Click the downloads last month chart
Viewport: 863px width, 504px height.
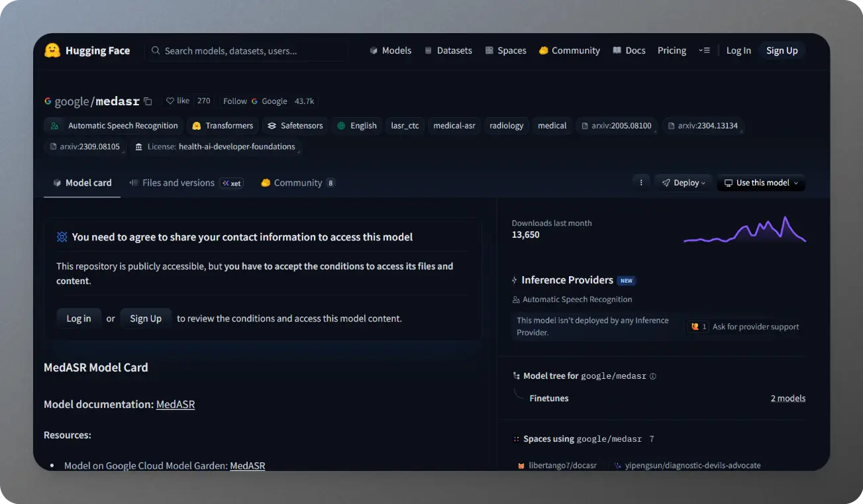point(744,230)
